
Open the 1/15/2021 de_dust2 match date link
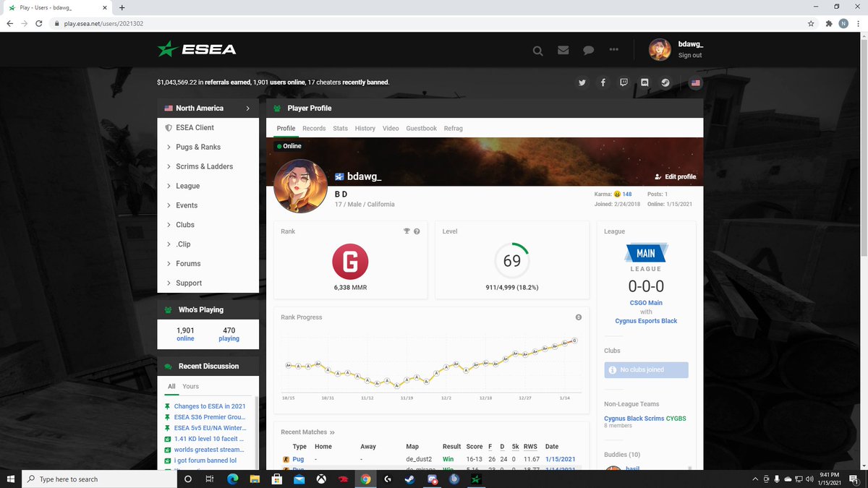[562, 459]
